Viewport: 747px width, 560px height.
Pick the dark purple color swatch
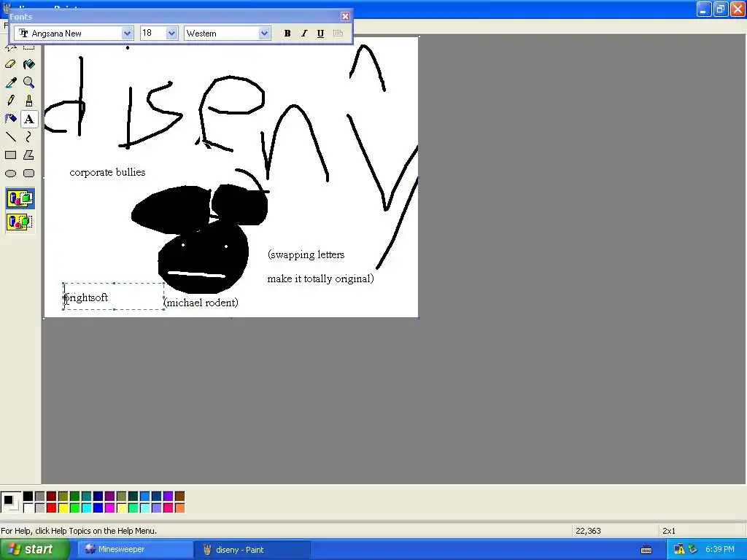(109, 497)
